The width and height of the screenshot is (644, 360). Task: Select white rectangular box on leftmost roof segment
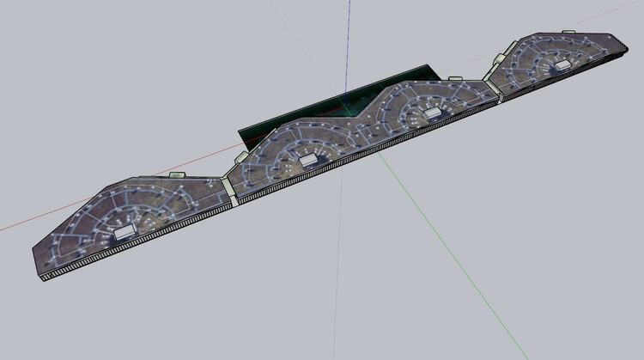click(x=125, y=232)
